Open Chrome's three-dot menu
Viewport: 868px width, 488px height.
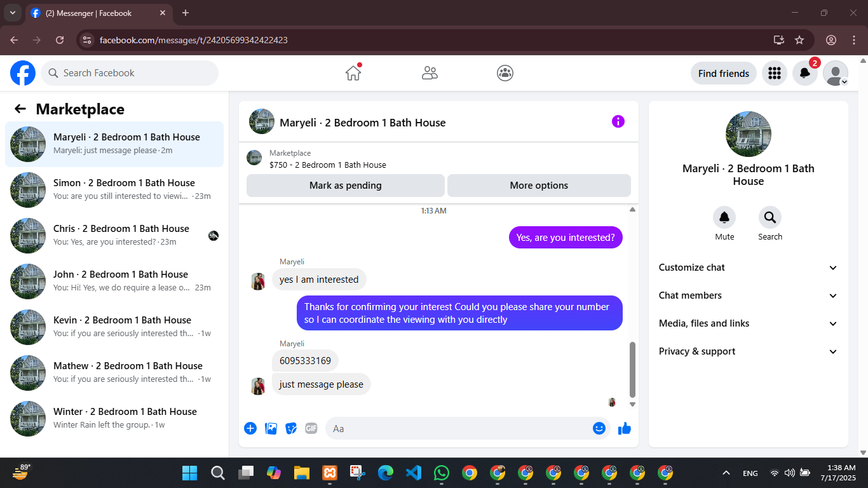(854, 40)
